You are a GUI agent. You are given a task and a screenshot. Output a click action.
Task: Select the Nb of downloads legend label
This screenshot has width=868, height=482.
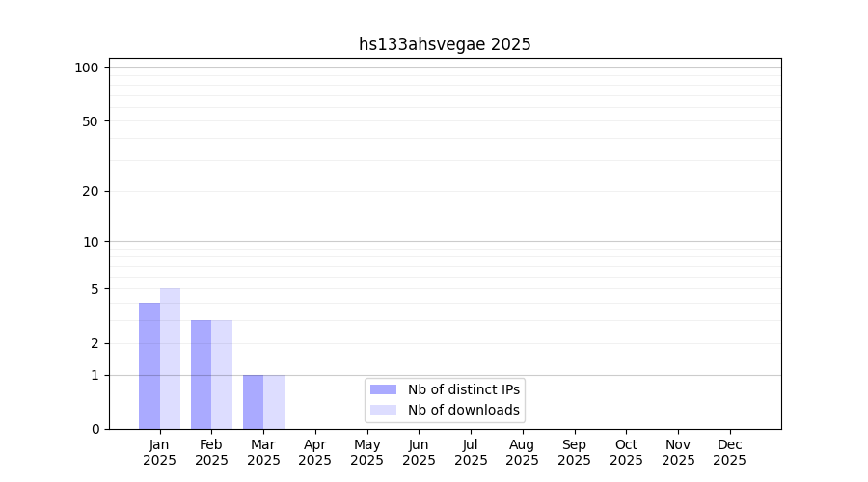click(464, 410)
